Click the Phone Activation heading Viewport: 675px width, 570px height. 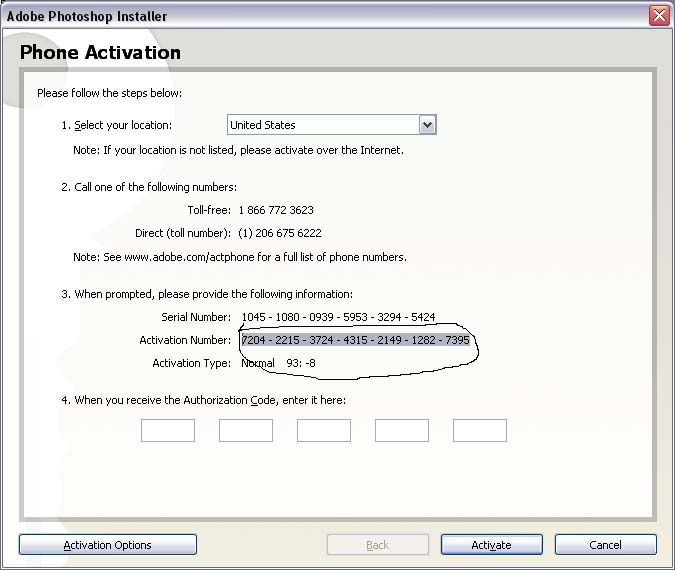100,53
